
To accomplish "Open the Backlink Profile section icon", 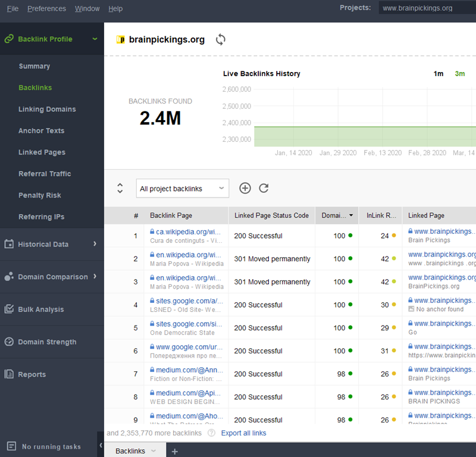I will [9, 39].
